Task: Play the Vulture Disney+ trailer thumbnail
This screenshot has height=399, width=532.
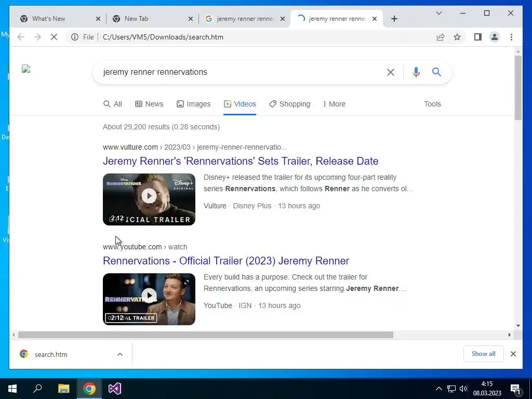Action: (x=149, y=199)
